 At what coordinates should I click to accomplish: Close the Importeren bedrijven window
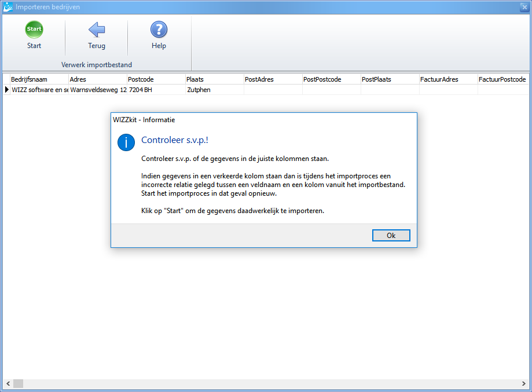click(524, 7)
